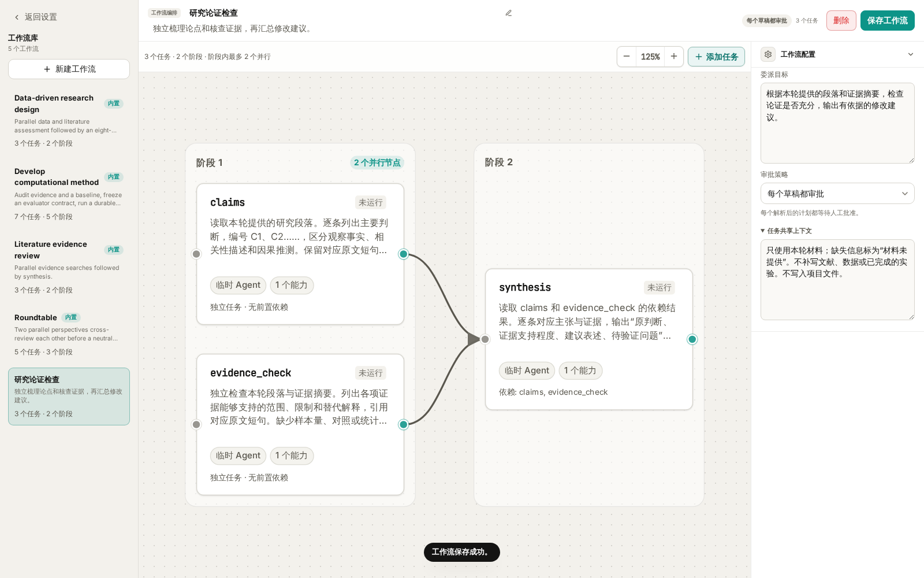This screenshot has height=578, width=924.
Task: Select 研究论证检查 workflow in sidebar
Action: click(69, 397)
